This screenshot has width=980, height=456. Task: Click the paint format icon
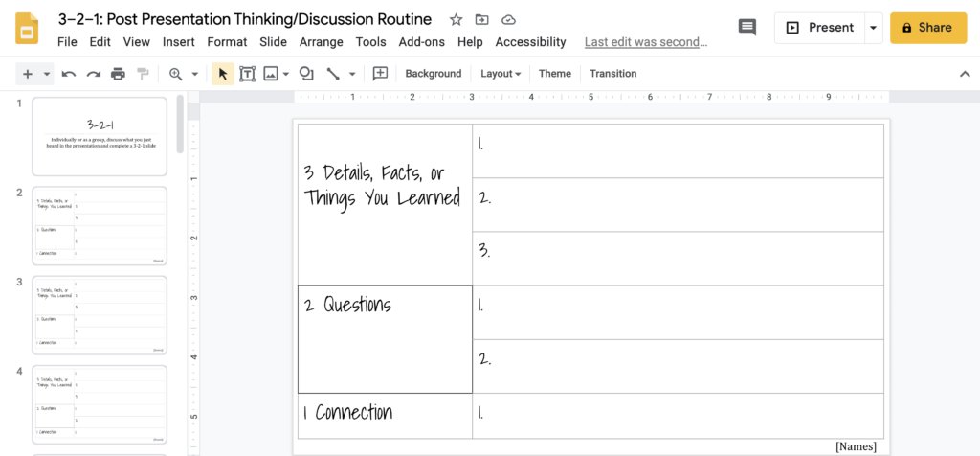tap(144, 74)
